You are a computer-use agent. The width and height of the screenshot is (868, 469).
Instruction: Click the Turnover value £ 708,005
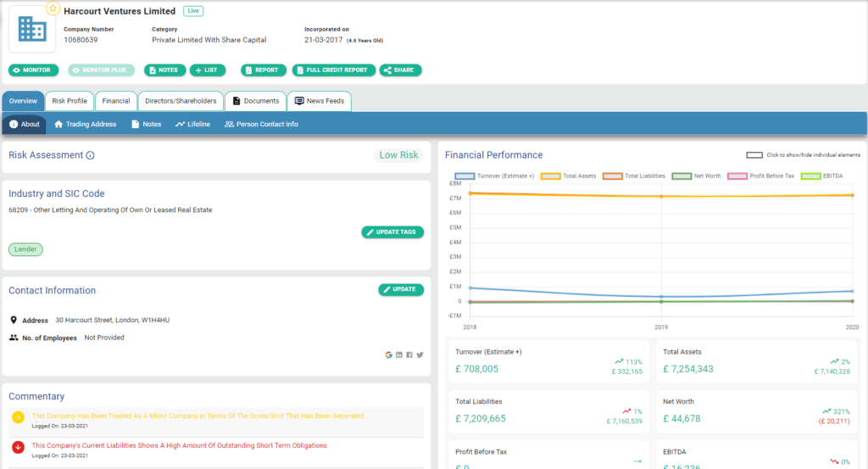[476, 369]
